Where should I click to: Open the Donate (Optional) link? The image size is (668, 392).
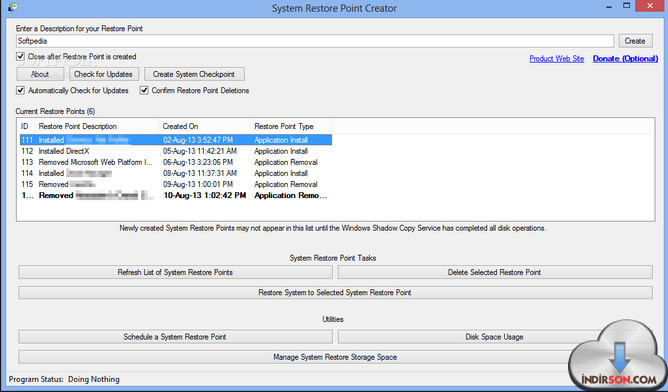click(625, 58)
